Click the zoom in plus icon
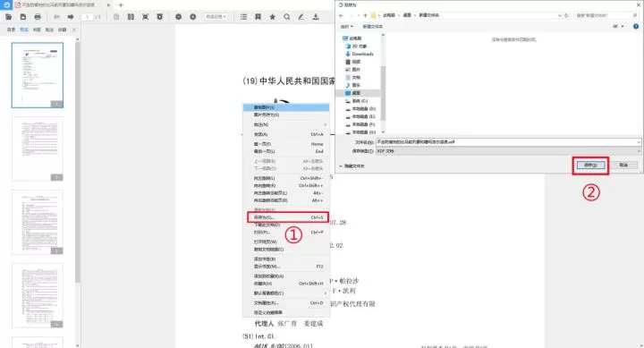The height and width of the screenshot is (348, 644). pyautogui.click(x=192, y=17)
